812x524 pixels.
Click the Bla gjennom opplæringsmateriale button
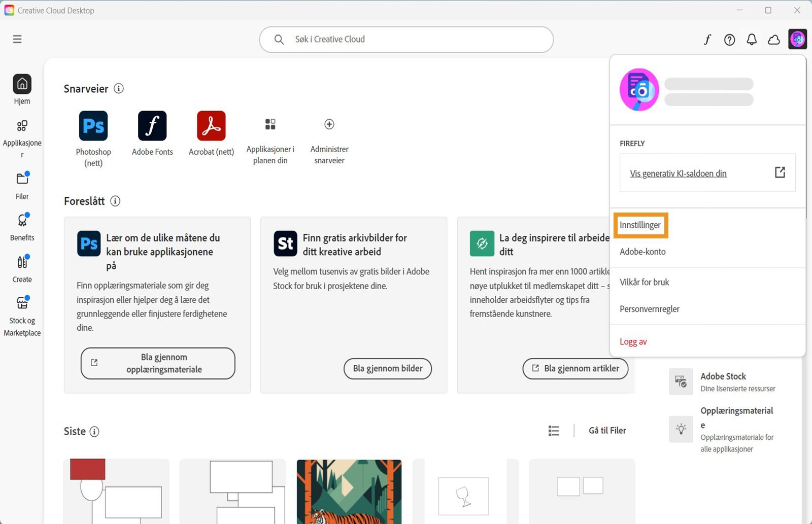[158, 363]
